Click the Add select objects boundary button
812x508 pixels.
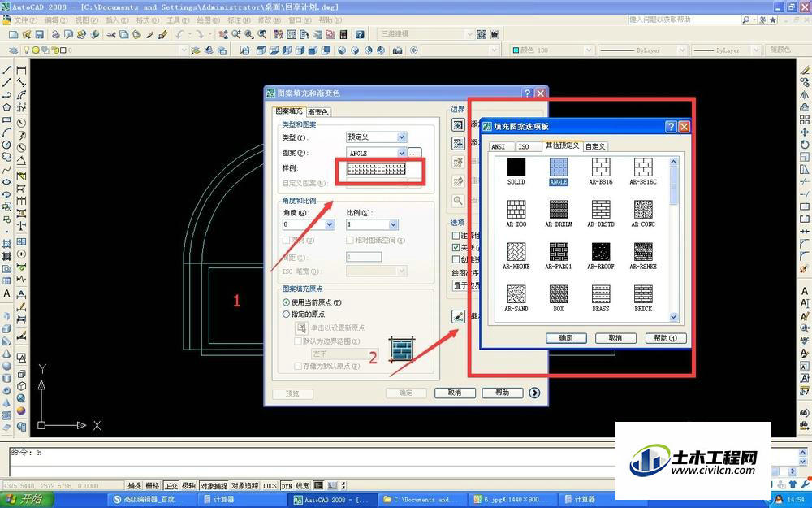click(458, 143)
